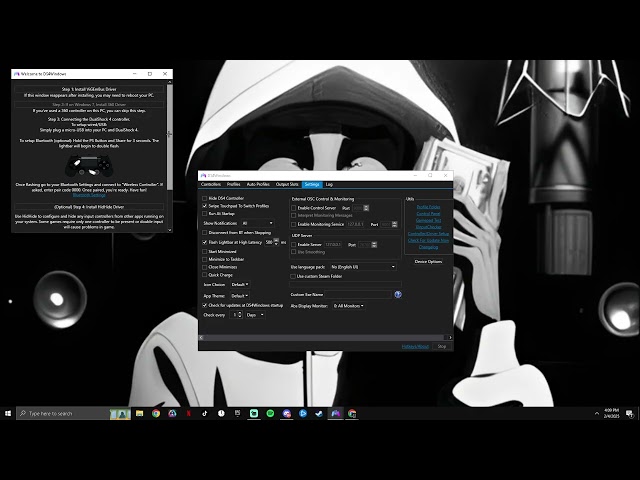Open the Gamepad Test link

[428, 220]
